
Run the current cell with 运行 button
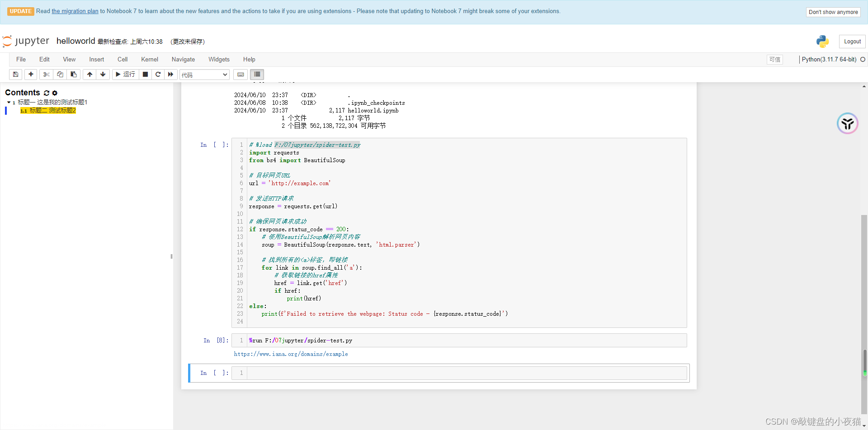[125, 75]
